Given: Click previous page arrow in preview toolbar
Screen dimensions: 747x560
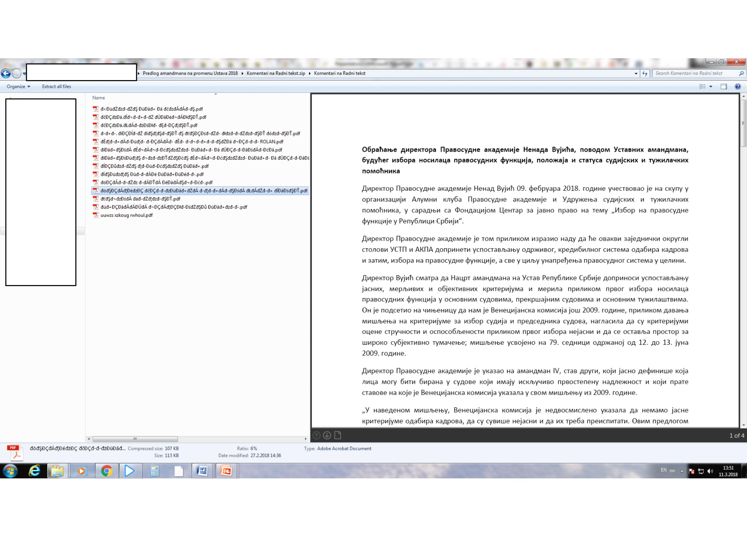Looking at the screenshot, I should (316, 436).
